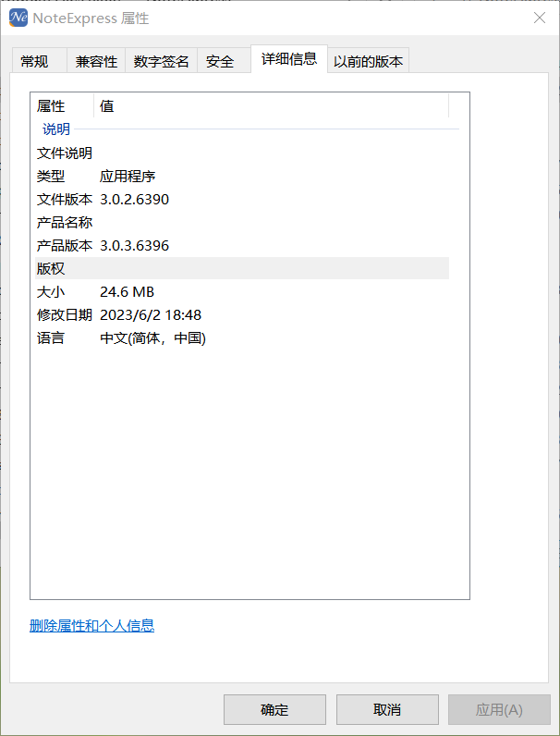
Task: Select the 产品名称 row
Action: [x=242, y=223]
